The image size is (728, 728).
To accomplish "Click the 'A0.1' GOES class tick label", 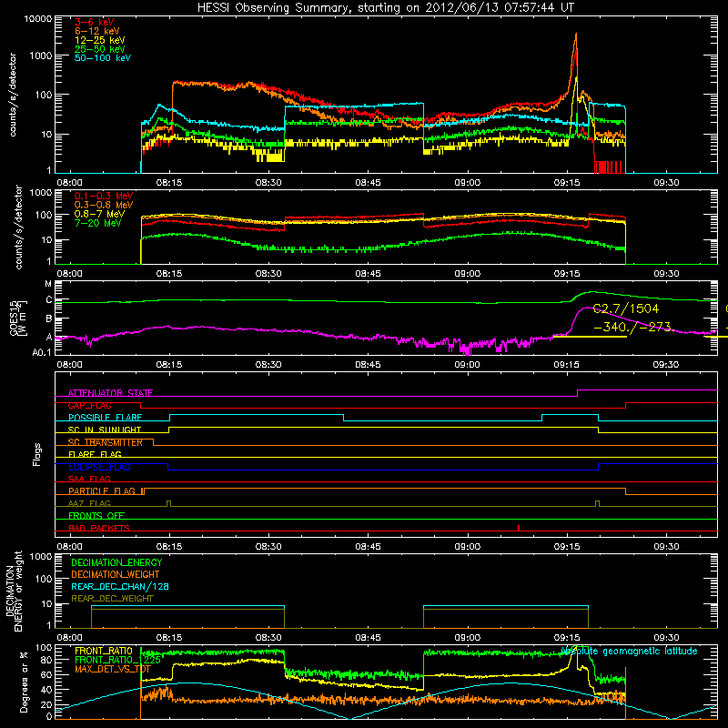I will coord(41,353).
